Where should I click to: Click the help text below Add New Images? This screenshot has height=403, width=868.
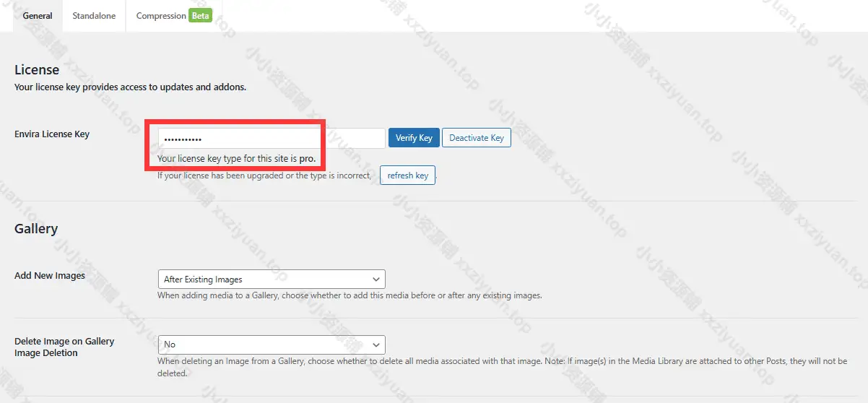click(350, 295)
